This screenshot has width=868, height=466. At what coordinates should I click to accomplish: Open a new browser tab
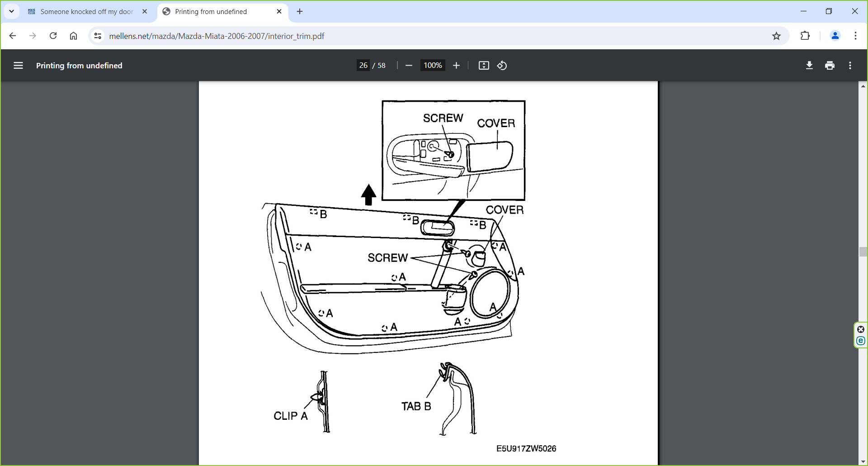tap(300, 12)
